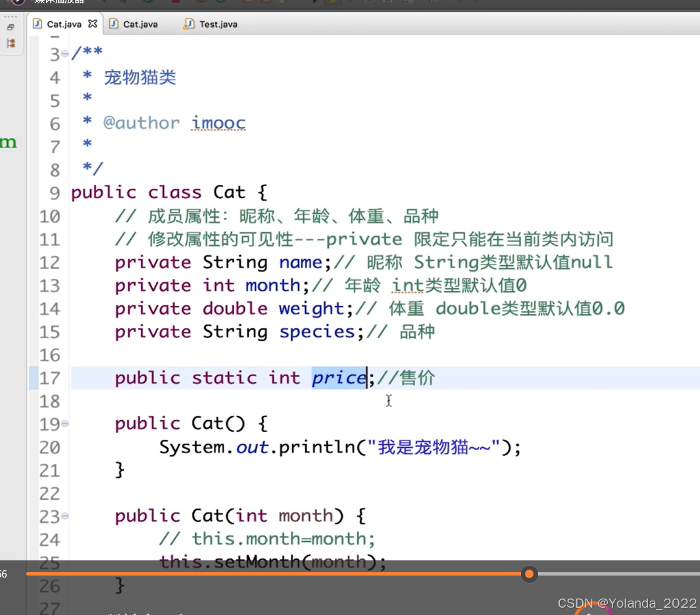
Task: Collapse the Javadoc comment at line 3
Action: 64,54
